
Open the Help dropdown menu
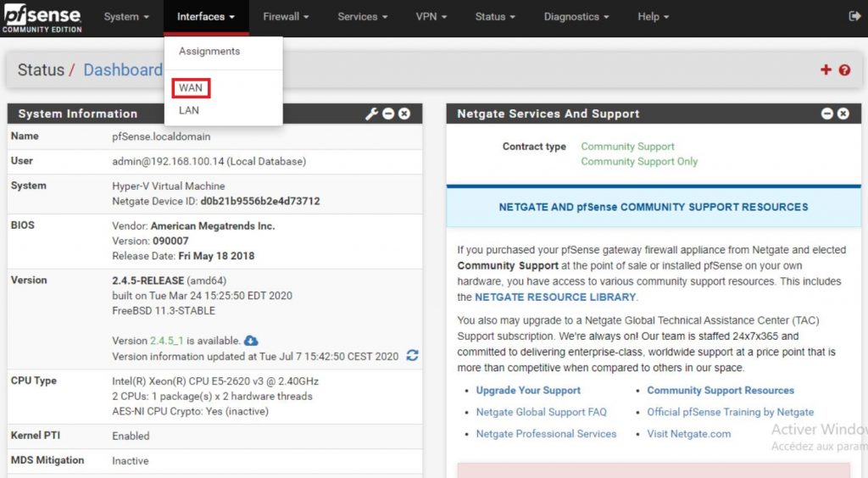click(x=654, y=17)
